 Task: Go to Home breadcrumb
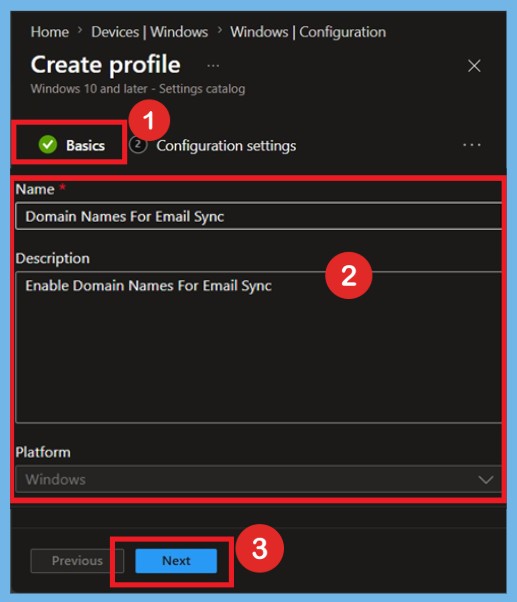[x=50, y=32]
